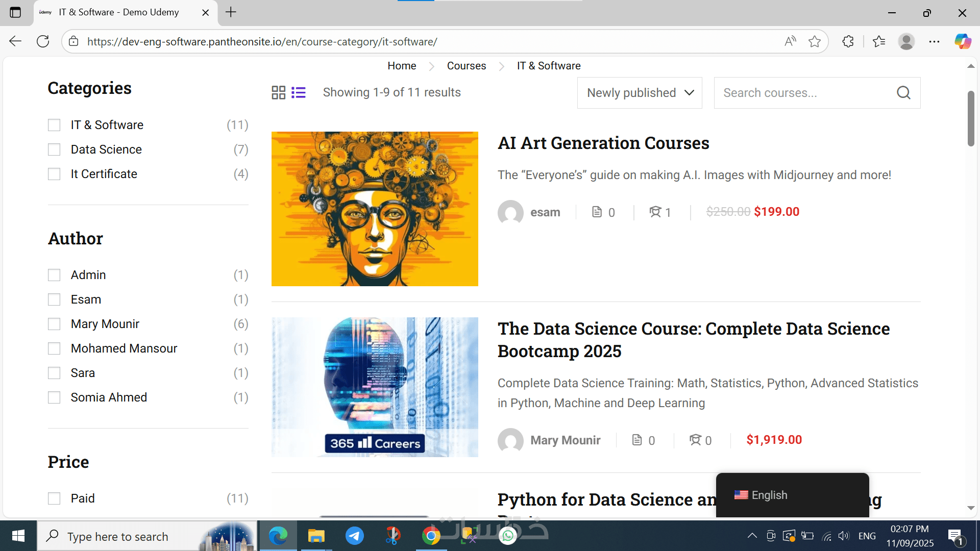Screen dimensions: 980x551
Task: Open browser extensions puzzle icon
Action: coord(848,41)
